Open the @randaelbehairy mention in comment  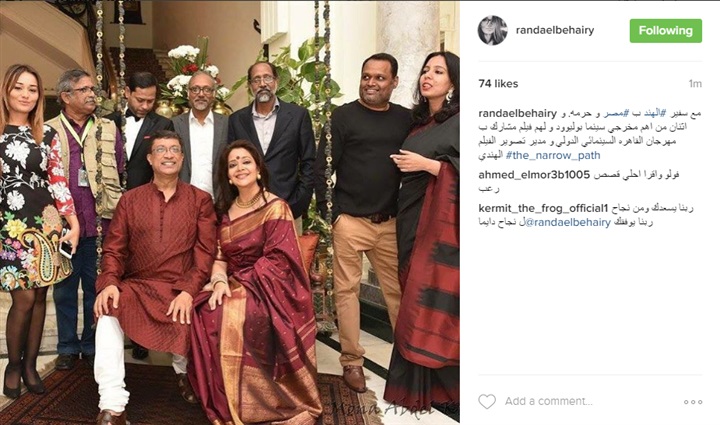(568, 223)
